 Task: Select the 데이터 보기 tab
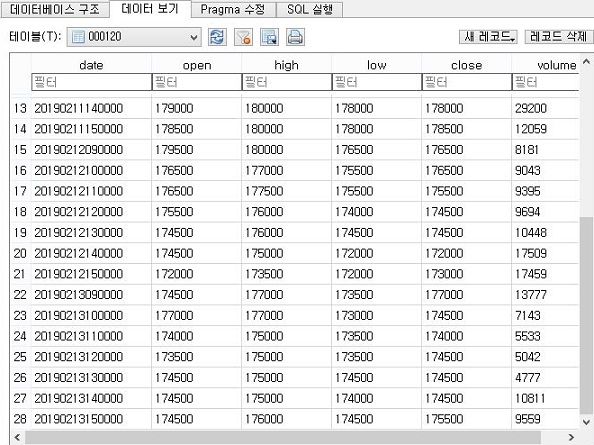(150, 8)
